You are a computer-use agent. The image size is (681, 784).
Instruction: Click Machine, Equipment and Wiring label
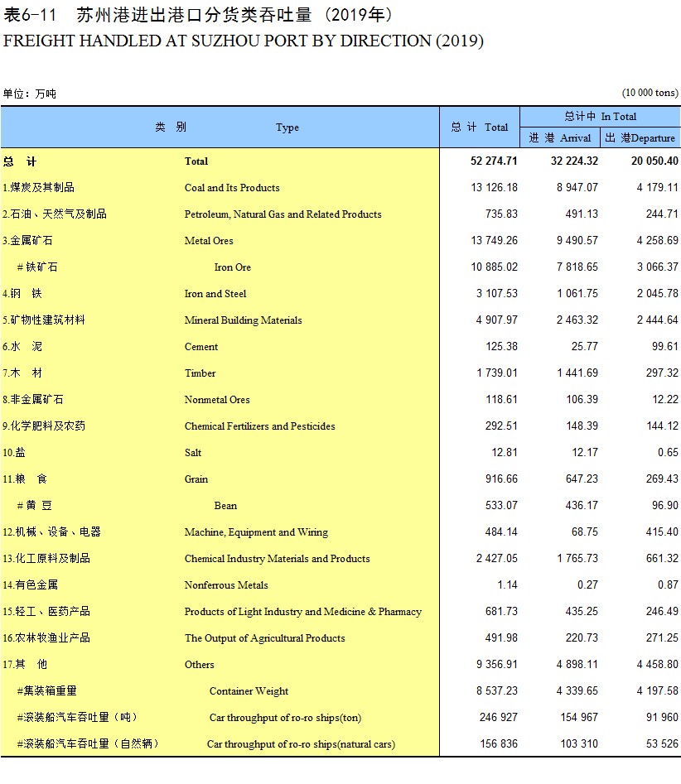tap(256, 532)
